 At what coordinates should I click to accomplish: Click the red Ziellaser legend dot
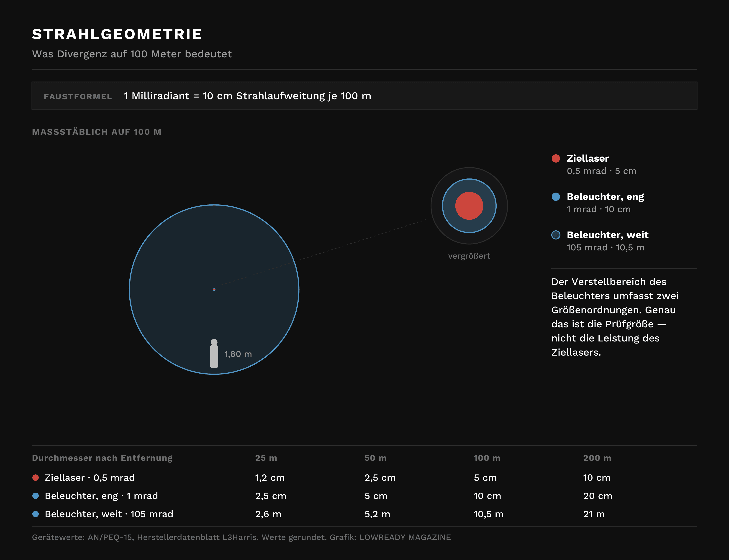click(x=556, y=158)
